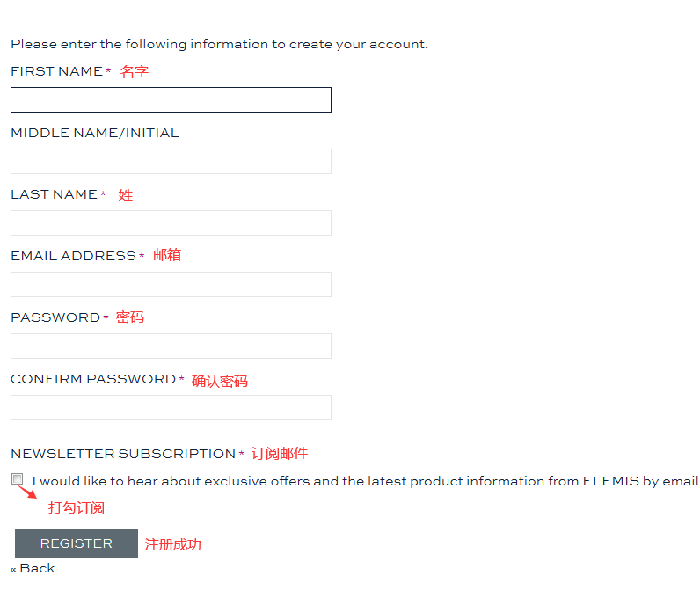Click the red 注册成功 annotation beside Register
700x605 pixels.
(172, 544)
